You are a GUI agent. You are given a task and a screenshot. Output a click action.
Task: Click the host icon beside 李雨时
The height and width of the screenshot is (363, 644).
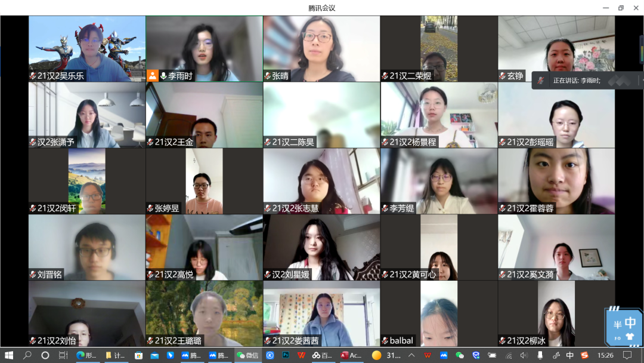pyautogui.click(x=153, y=76)
